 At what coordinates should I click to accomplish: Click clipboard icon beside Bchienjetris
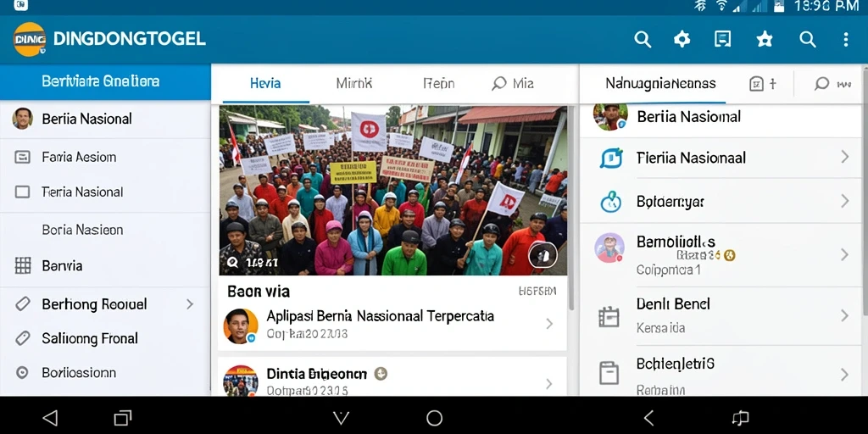click(609, 373)
